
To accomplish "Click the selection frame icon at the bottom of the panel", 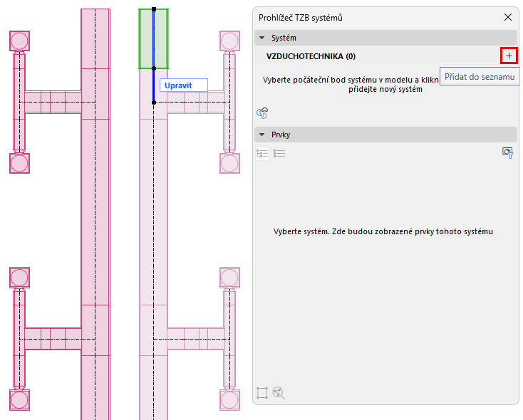I will 262,393.
